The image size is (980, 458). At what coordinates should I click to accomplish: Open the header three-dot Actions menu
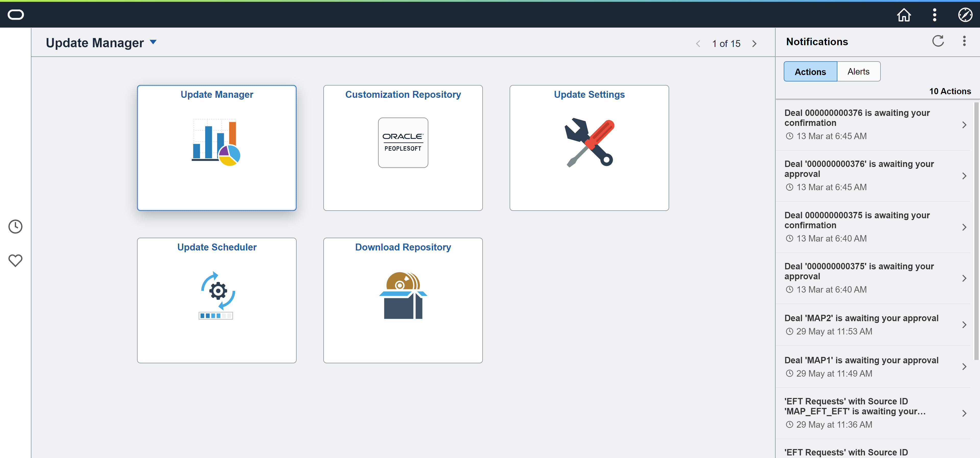[x=934, y=15]
